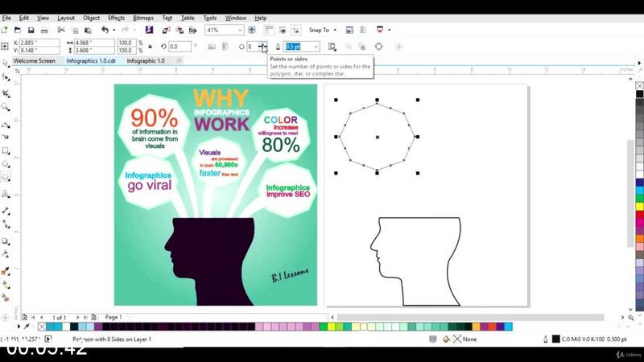Pick the yellow swatch in the side palette
Viewport: 644px width, 362px height.
click(640, 207)
